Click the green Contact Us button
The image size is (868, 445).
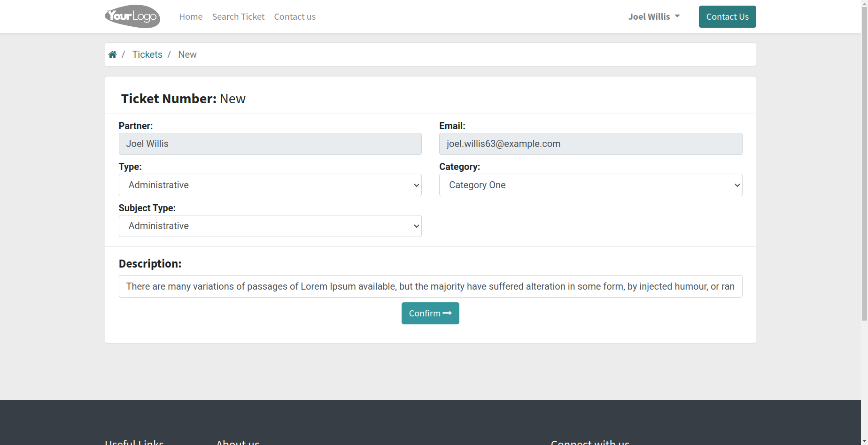[727, 16]
